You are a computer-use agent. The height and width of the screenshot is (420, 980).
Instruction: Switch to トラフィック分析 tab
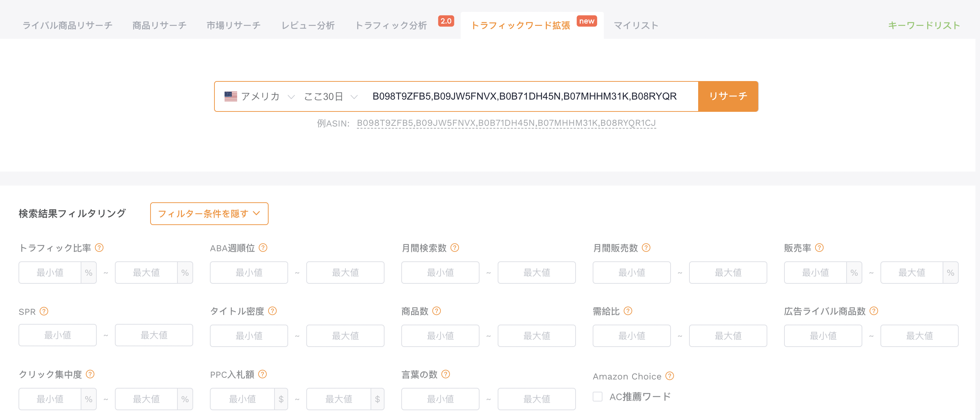pos(391,25)
